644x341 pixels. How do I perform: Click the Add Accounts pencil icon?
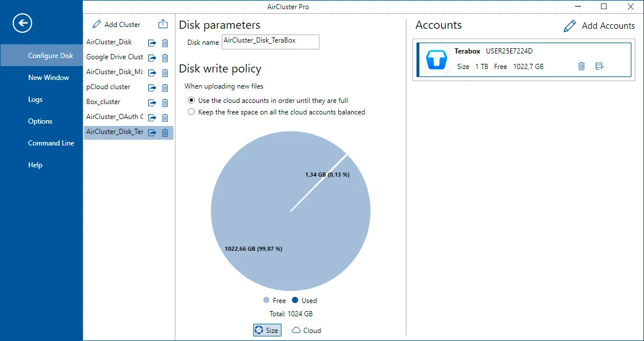coord(570,26)
